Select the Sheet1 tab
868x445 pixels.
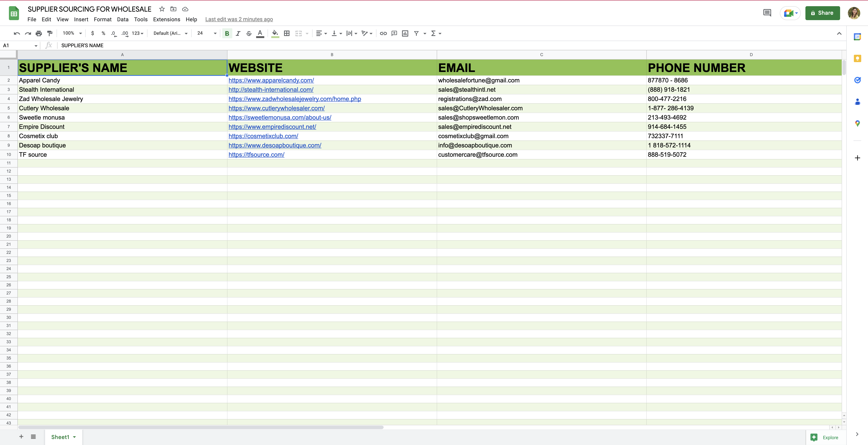click(60, 437)
